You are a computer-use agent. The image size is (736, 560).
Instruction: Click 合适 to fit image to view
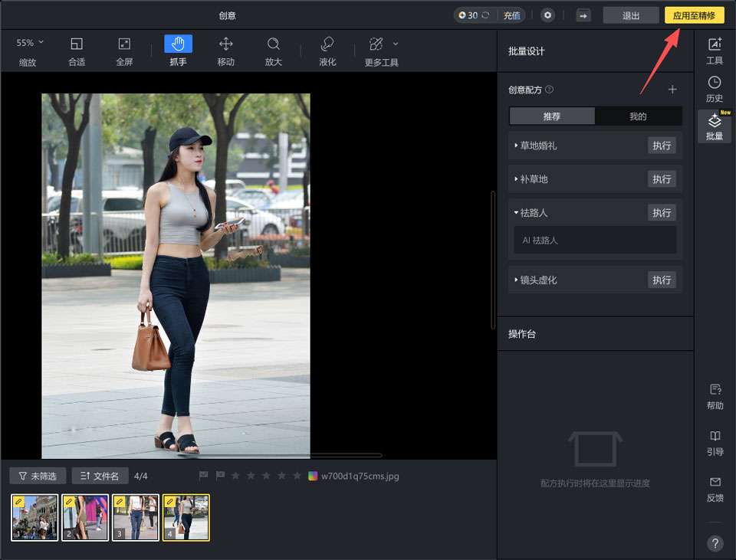click(x=77, y=50)
